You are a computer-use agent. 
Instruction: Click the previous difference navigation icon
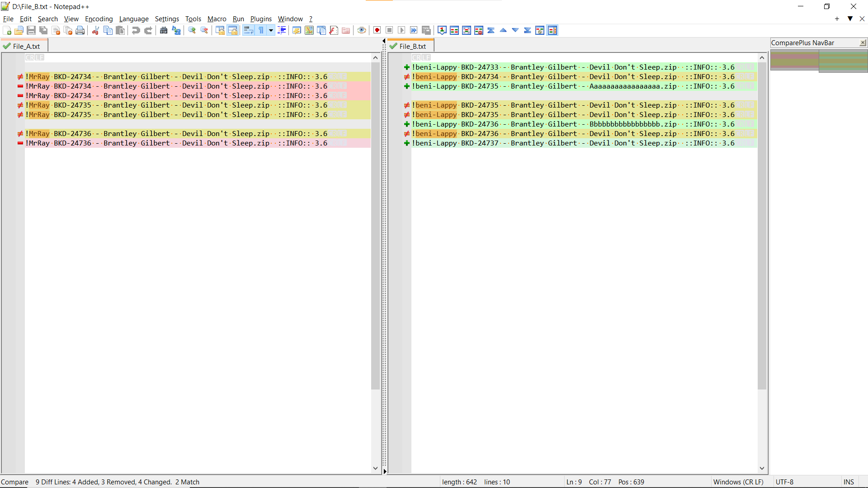point(503,30)
